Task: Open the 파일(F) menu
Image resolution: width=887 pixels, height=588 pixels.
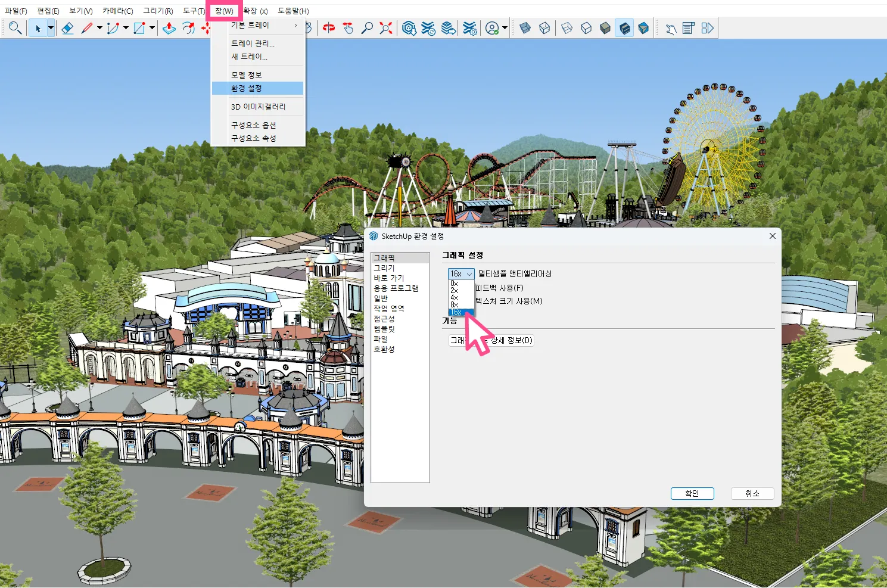Action: (16, 11)
